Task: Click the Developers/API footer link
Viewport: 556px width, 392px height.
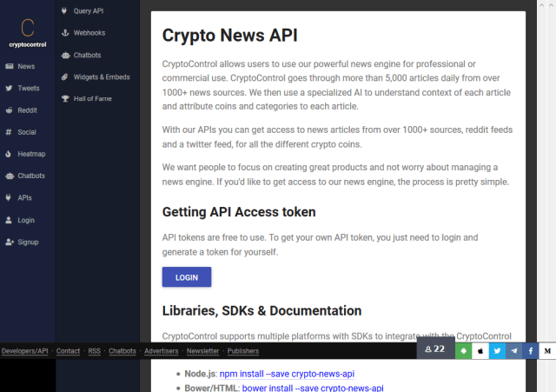Action: tap(25, 351)
